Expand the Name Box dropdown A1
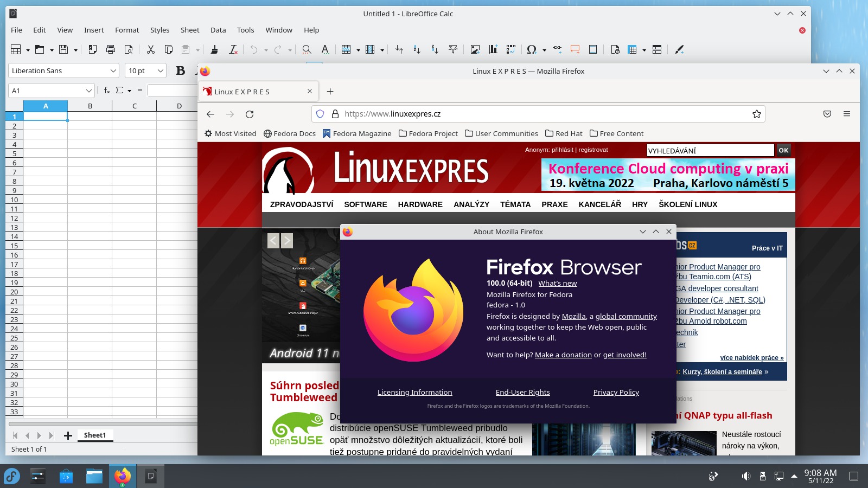This screenshot has width=868, height=488. click(89, 91)
